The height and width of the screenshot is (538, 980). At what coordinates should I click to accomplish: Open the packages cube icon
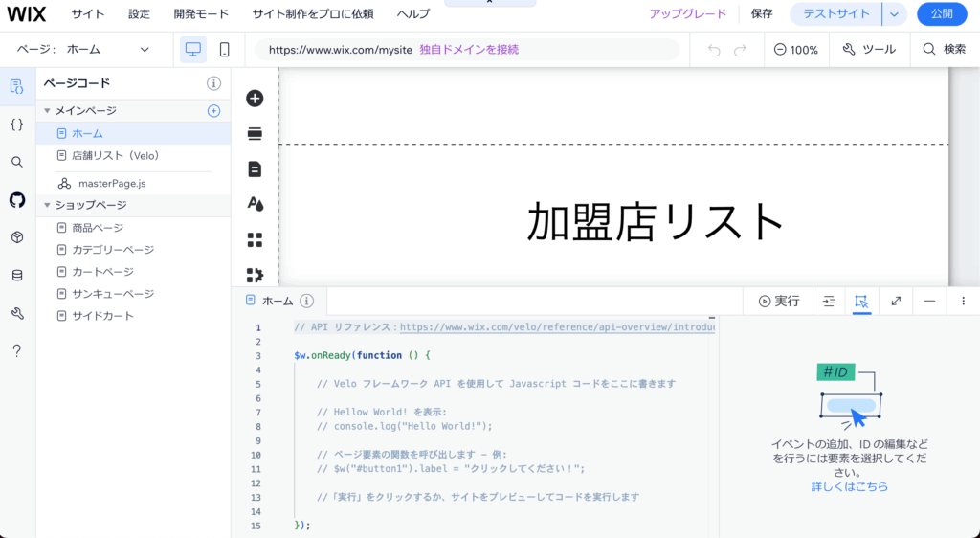point(17,237)
